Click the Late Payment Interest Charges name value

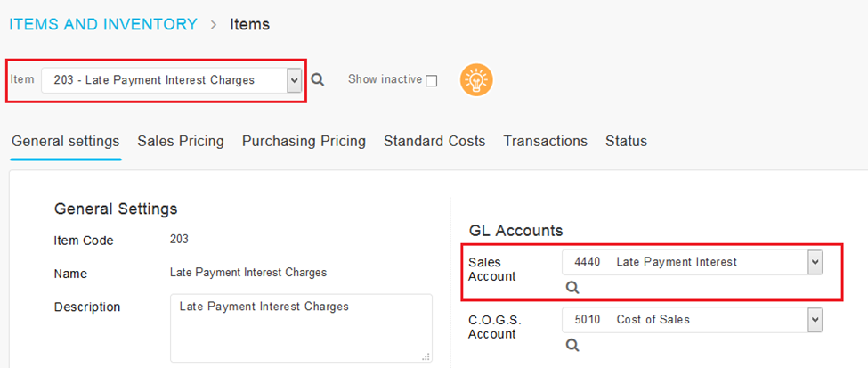[x=248, y=273]
